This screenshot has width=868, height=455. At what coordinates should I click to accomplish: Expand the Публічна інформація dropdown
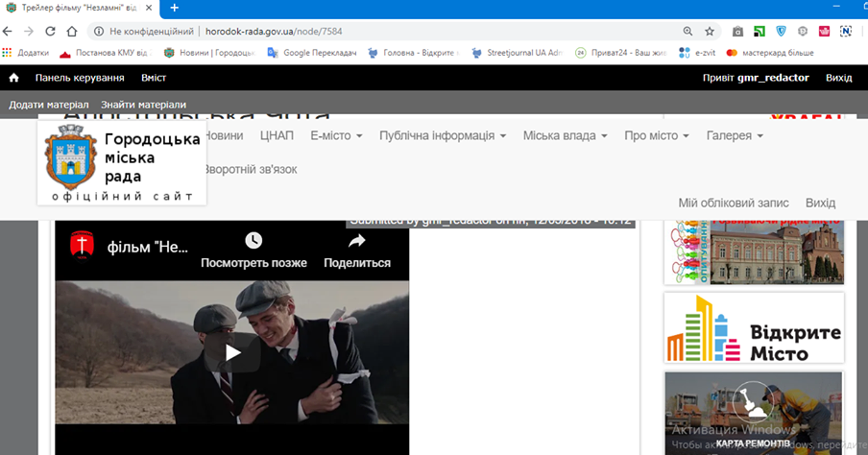point(443,136)
